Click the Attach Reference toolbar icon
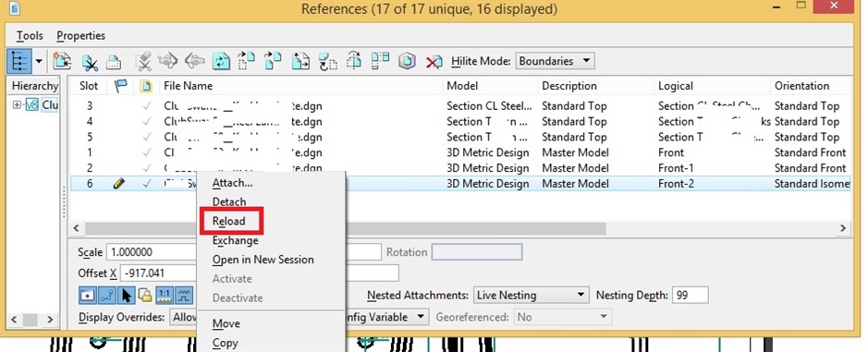 63,61
